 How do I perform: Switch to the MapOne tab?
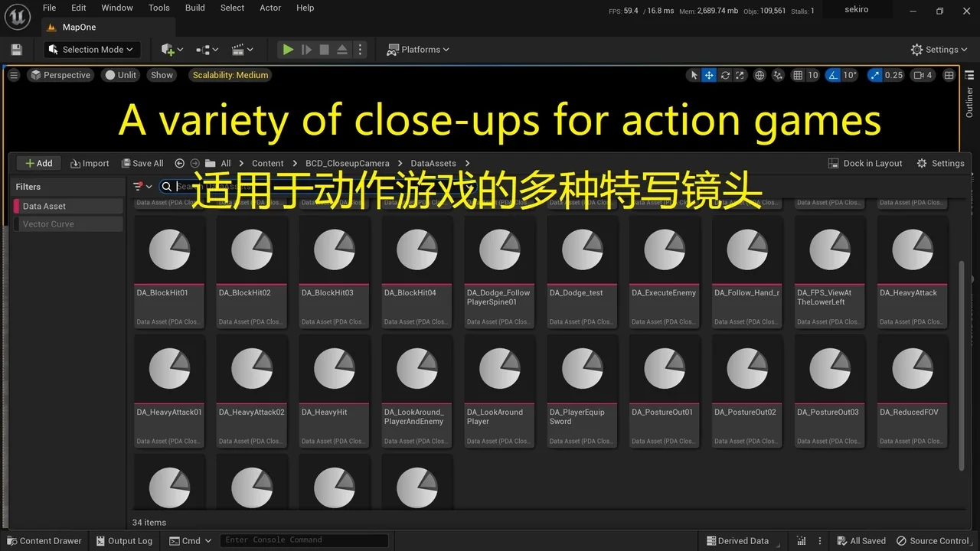(79, 27)
